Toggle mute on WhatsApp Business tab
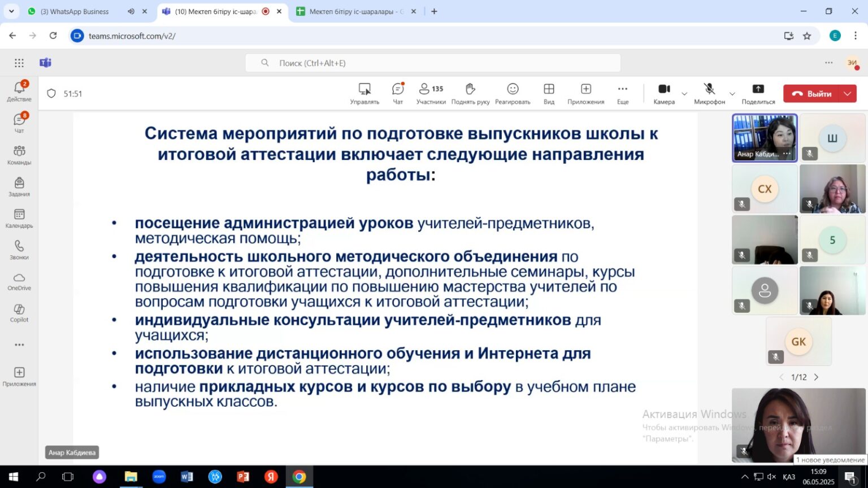 [131, 11]
